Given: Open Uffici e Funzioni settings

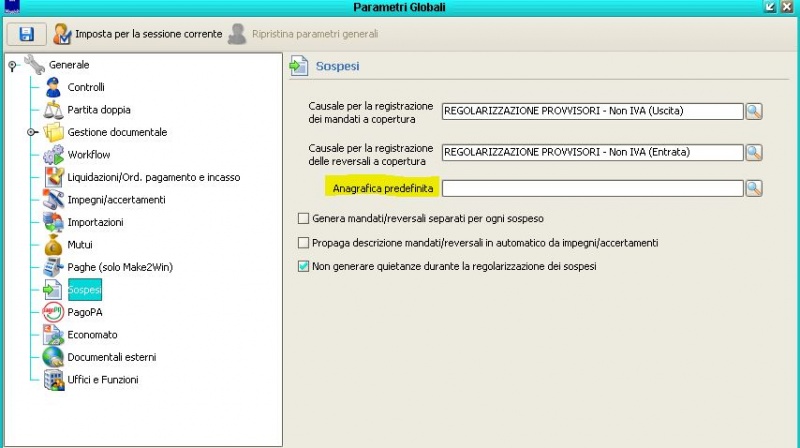Looking at the screenshot, I should click(x=103, y=379).
